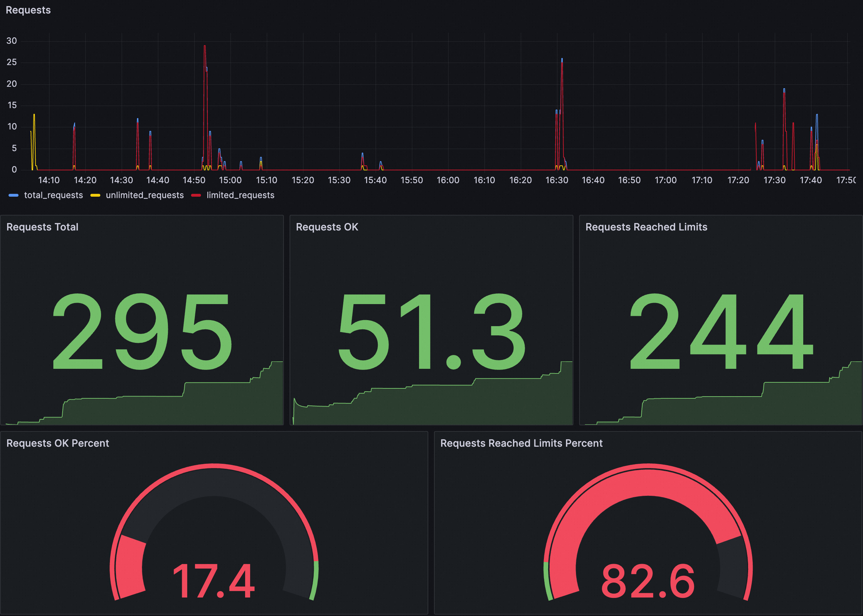Toggle the limited_requests series label
This screenshot has height=616, width=863.
point(240,195)
